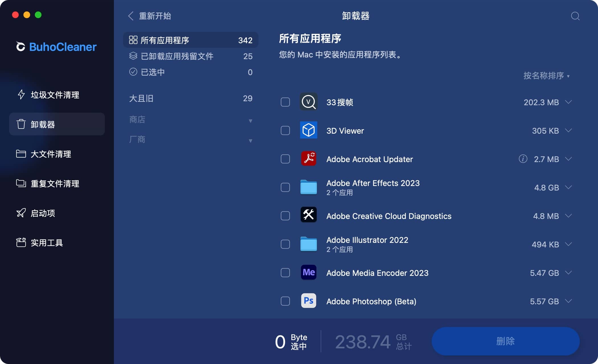This screenshot has width=598, height=364.
Task: Open the 按名称排序 sort dropdown
Action: [x=546, y=76]
